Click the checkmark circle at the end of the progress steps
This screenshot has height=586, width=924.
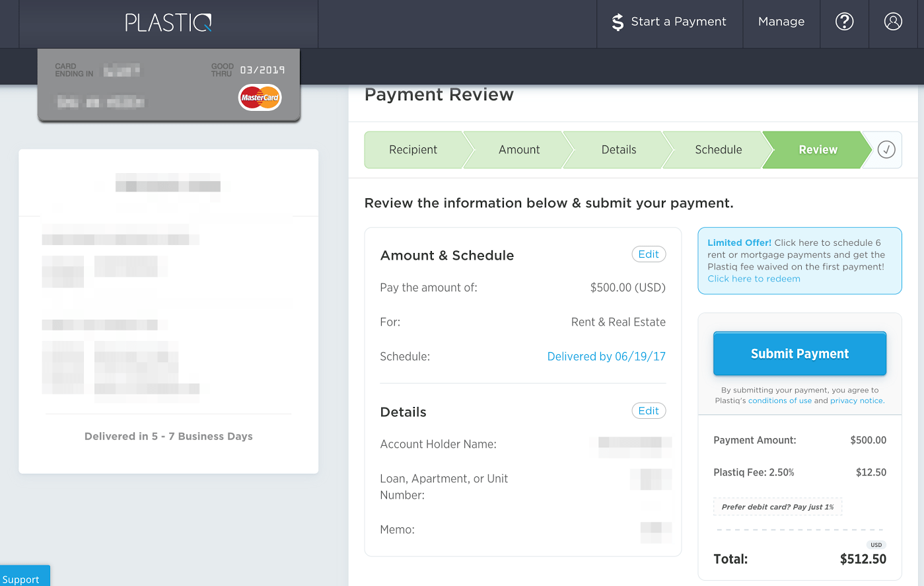pos(886,150)
